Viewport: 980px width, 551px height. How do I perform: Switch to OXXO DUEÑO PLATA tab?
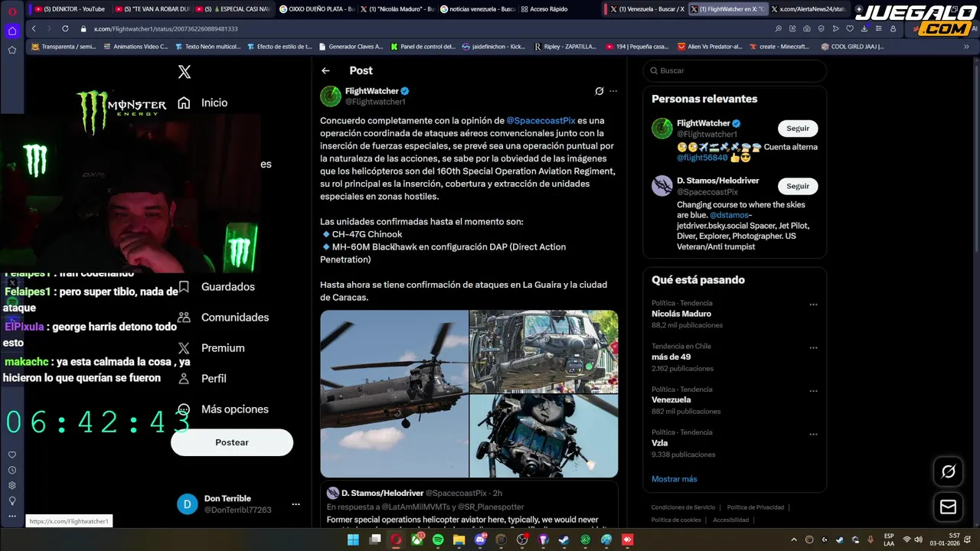318,9
